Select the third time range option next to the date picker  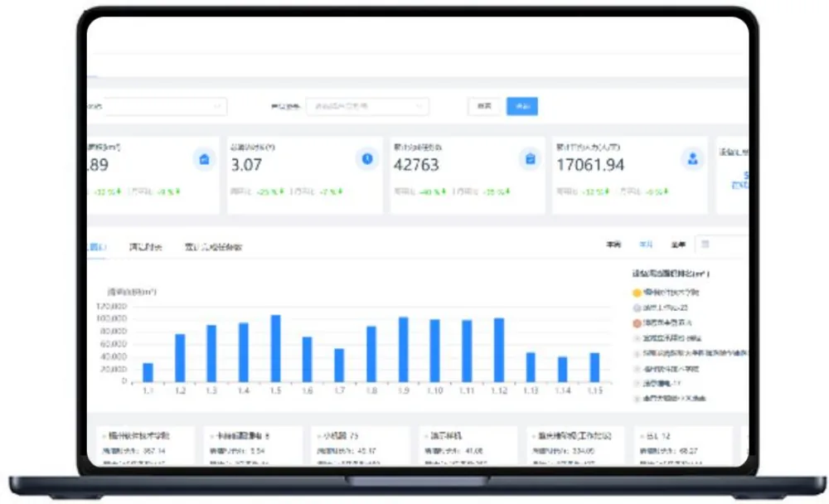[678, 245]
